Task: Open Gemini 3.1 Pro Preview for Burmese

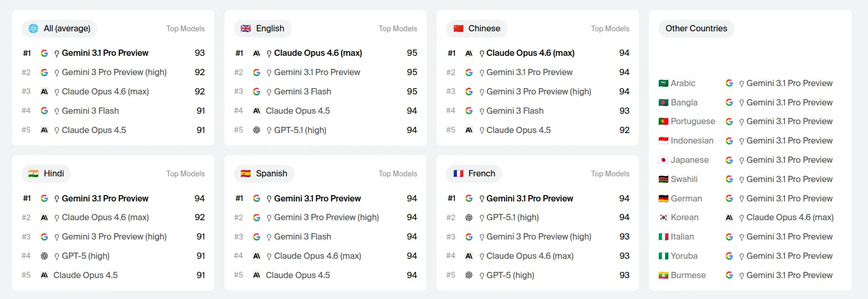Action: (789, 275)
